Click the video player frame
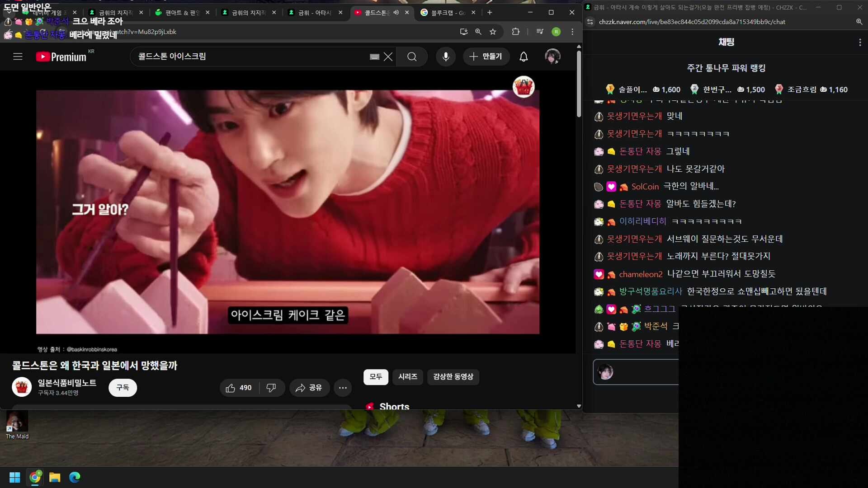 288,212
